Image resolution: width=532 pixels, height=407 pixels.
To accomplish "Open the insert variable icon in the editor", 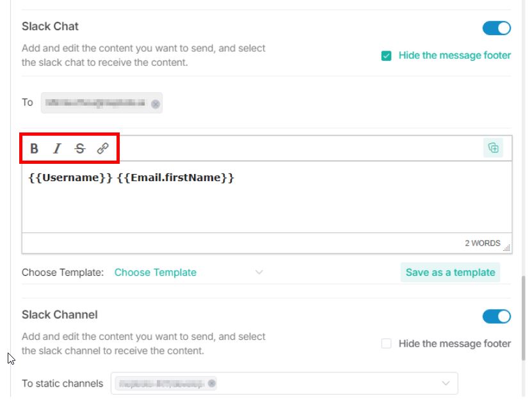I will (493, 147).
